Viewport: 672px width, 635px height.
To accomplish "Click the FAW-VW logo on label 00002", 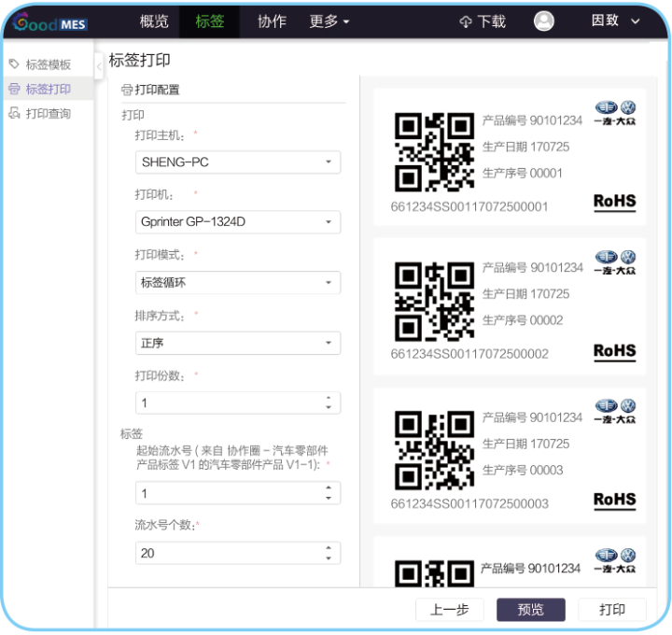I will pyautogui.click(x=615, y=262).
